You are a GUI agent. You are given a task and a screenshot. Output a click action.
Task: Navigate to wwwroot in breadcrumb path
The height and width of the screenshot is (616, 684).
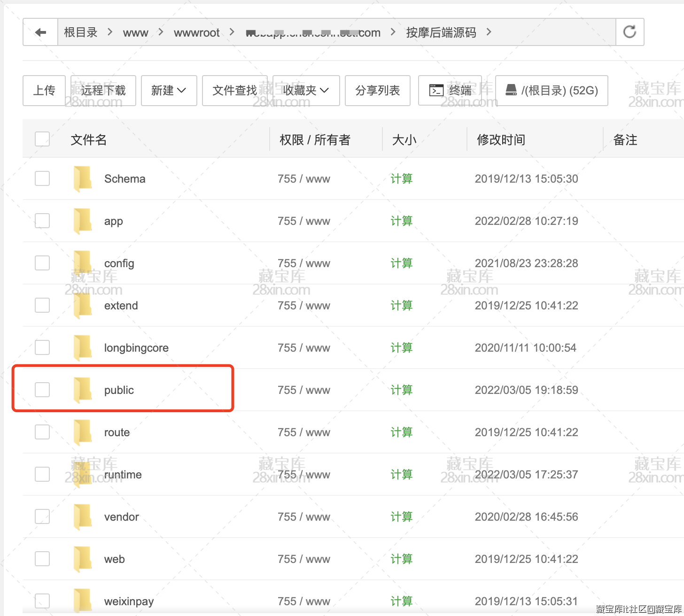point(196,32)
